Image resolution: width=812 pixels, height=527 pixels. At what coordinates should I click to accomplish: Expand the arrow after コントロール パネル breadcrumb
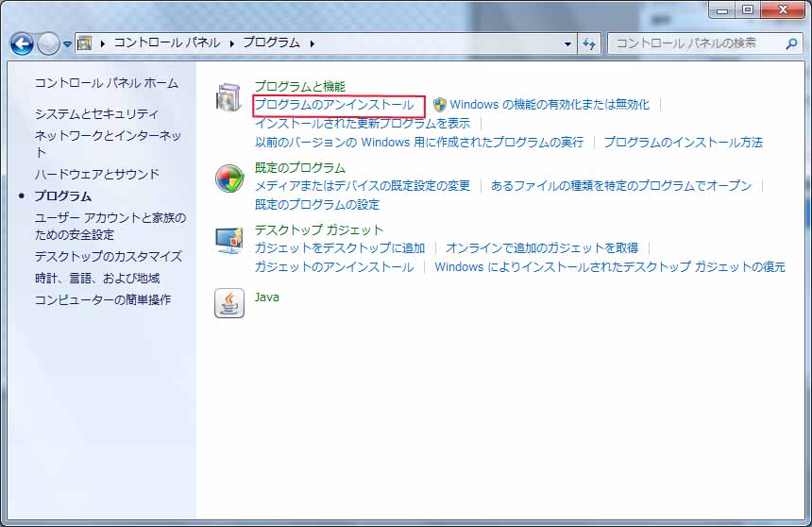pyautogui.click(x=232, y=43)
